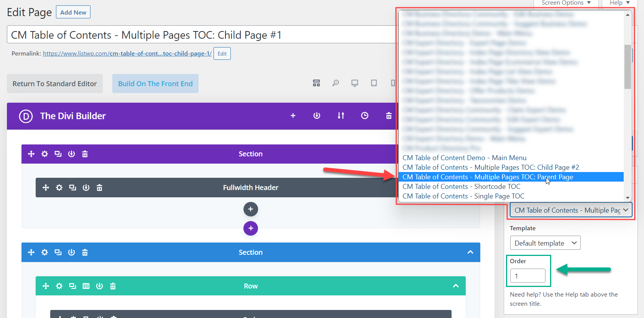This screenshot has height=318, width=644.
Task: Click the zoom out magnifier icon
Action: (x=335, y=83)
